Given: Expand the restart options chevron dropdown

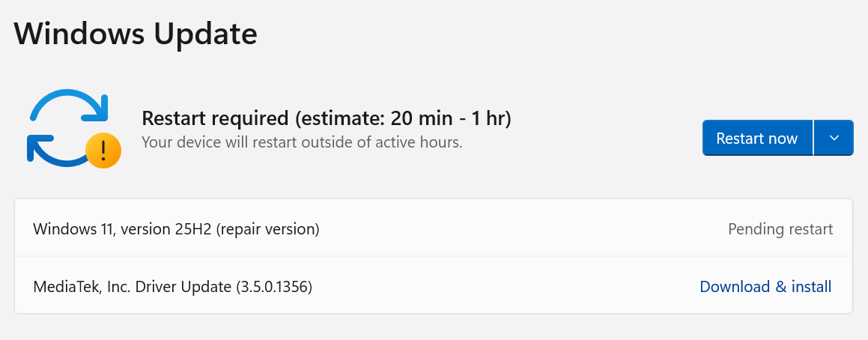Looking at the screenshot, I should point(834,138).
